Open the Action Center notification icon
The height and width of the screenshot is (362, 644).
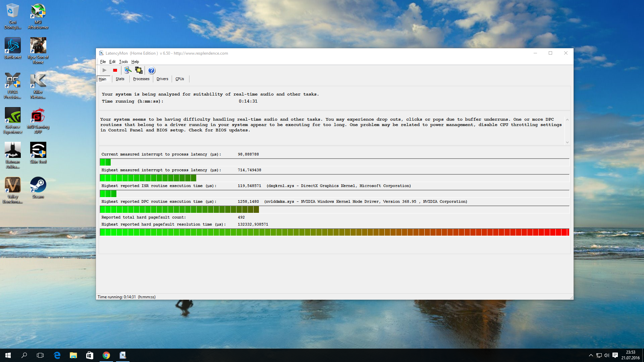615,355
